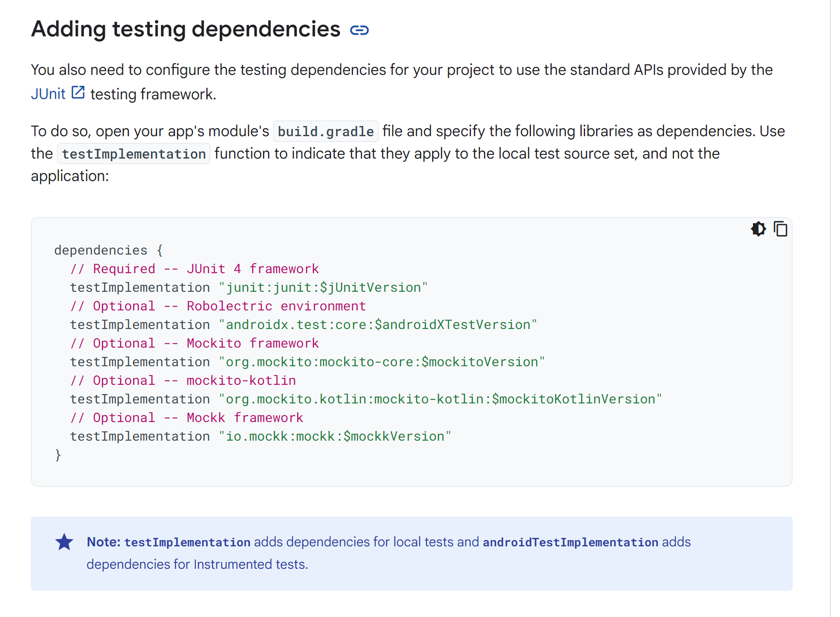The height and width of the screenshot is (617, 840).
Task: Click the heading anchor link icon
Action: [x=359, y=30]
